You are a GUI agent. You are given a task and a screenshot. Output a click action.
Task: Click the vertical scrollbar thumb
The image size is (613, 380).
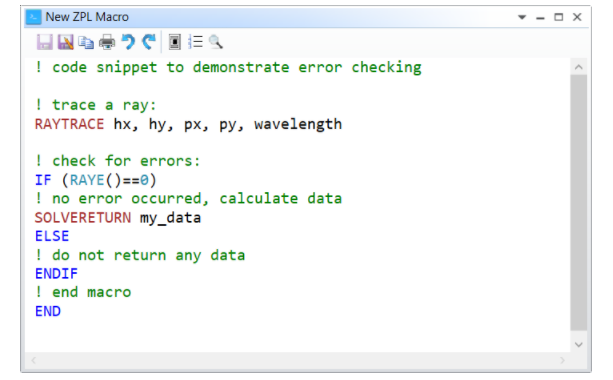coord(579,203)
